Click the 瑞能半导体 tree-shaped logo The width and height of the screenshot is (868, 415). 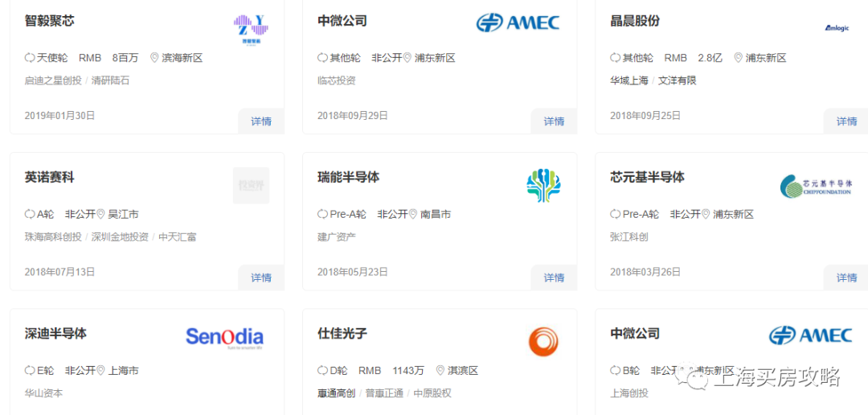543,185
